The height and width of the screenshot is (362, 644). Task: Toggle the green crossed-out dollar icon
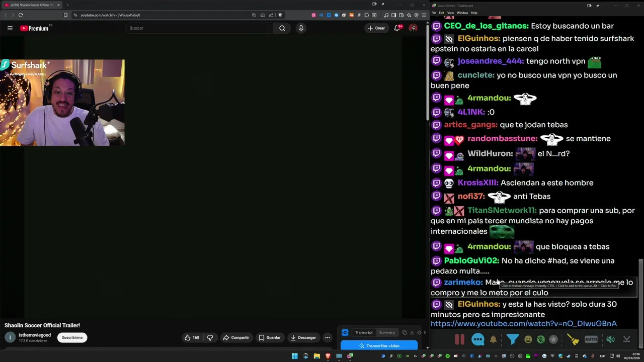pos(541,339)
